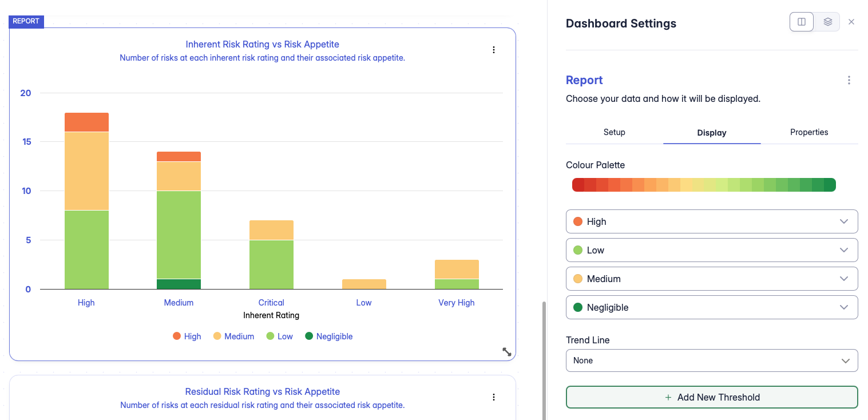The height and width of the screenshot is (420, 868).
Task: Close the Dashboard Settings panel
Action: [851, 22]
